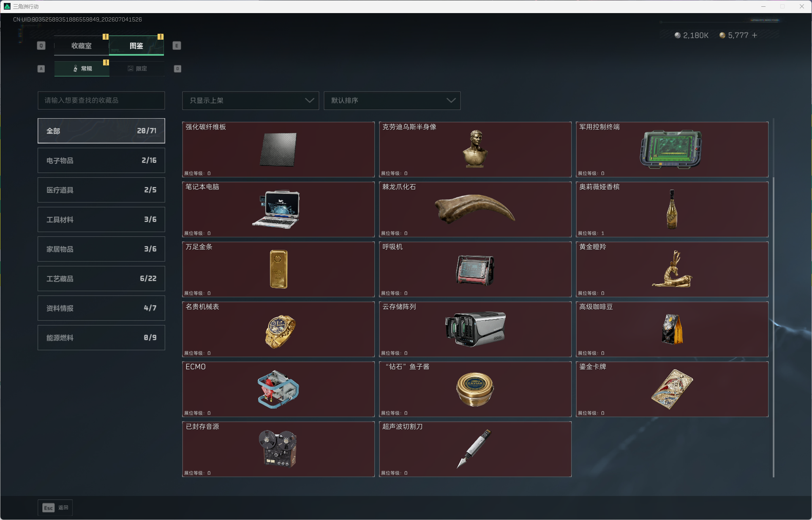Click the 三角洲行动 window title icon
The width and height of the screenshot is (812, 520).
point(7,6)
